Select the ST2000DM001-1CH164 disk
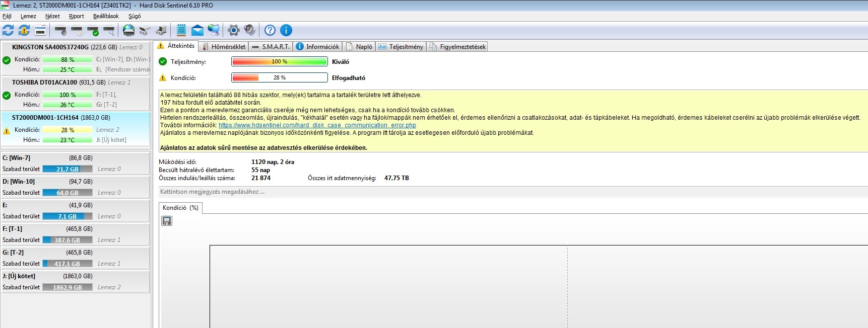Image resolution: width=868 pixels, height=328 pixels. pyautogui.click(x=76, y=129)
